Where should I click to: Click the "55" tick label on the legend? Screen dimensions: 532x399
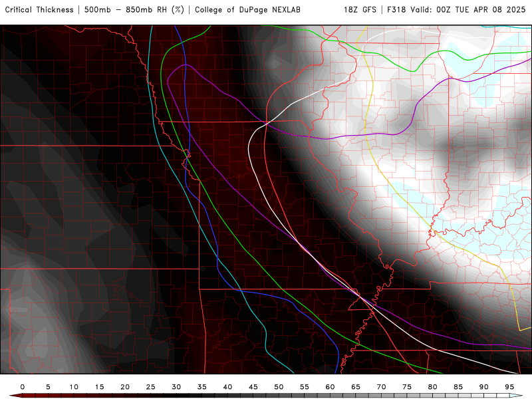(305, 387)
